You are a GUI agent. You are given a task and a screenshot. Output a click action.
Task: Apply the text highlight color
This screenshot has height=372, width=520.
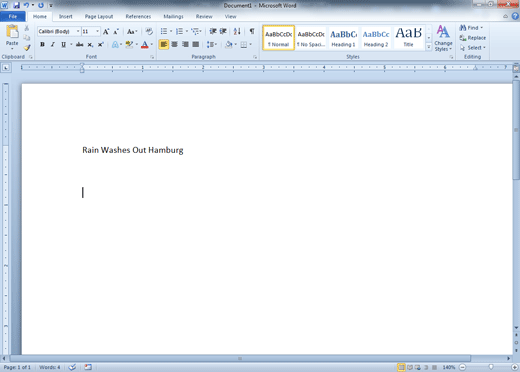click(129, 44)
